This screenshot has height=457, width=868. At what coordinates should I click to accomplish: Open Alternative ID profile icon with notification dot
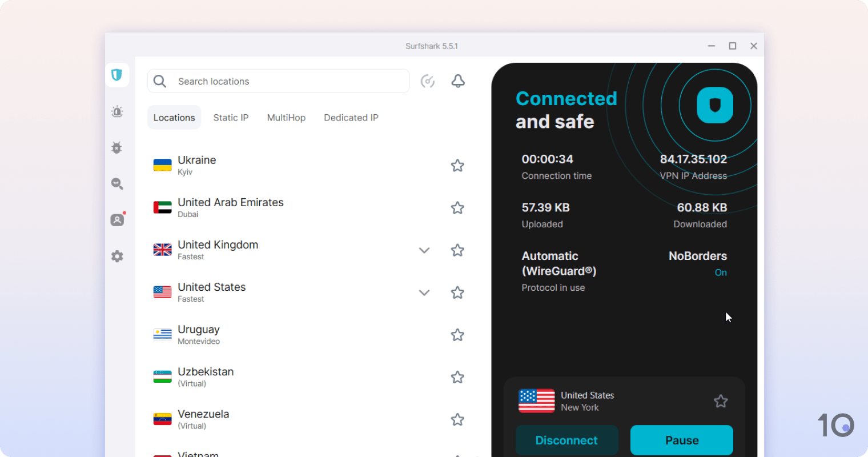click(117, 219)
